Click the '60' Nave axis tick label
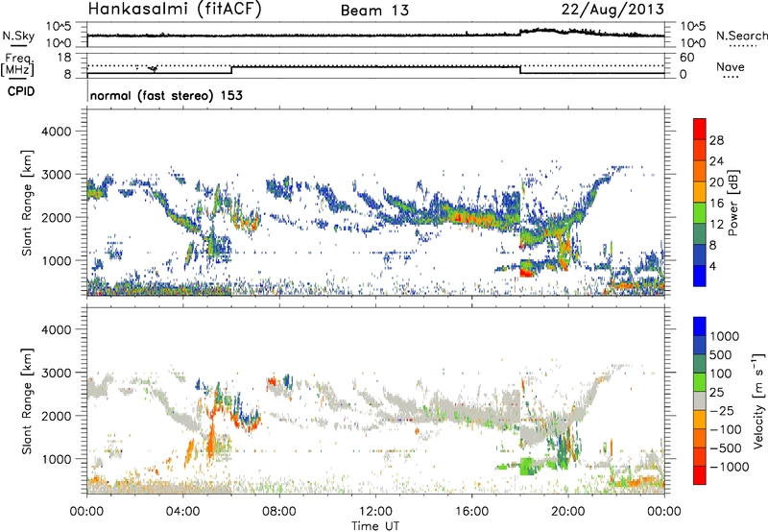The height and width of the screenshot is (532, 768). click(x=686, y=58)
